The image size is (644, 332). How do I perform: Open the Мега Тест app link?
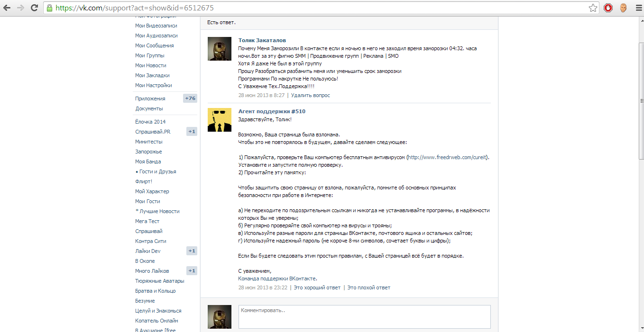[147, 221]
